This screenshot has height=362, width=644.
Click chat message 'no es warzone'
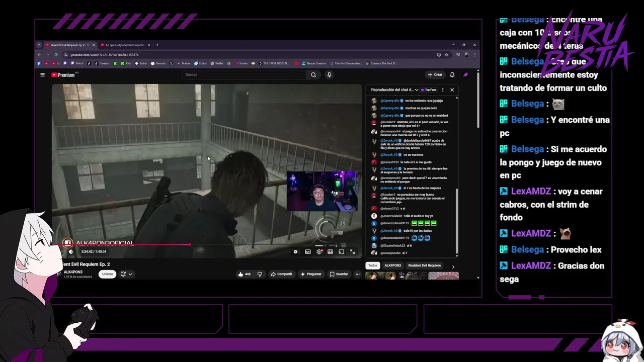tap(413, 155)
